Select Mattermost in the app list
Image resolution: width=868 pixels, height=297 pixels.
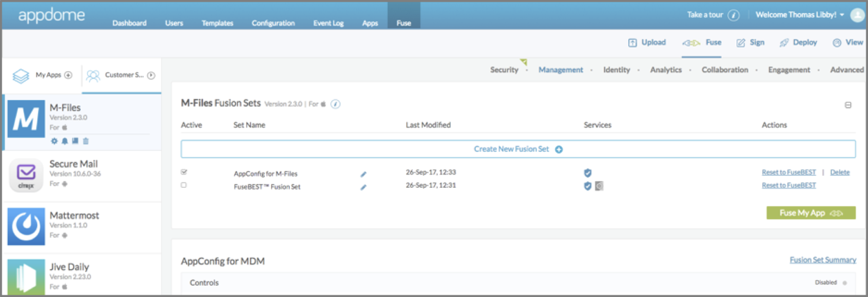click(82, 228)
